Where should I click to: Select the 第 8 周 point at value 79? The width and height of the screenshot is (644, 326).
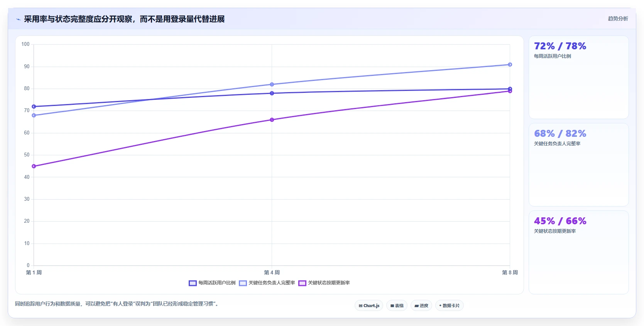[510, 91]
